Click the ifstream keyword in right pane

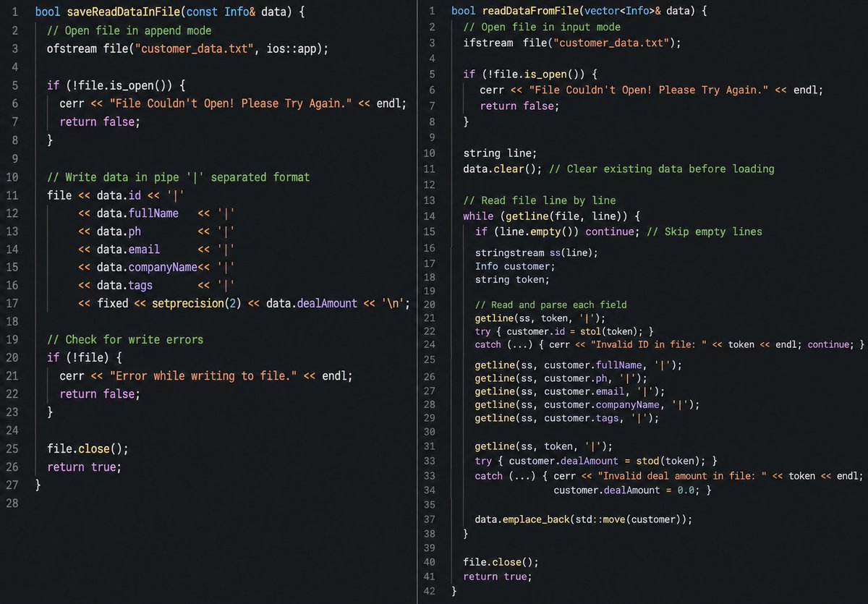click(x=490, y=43)
